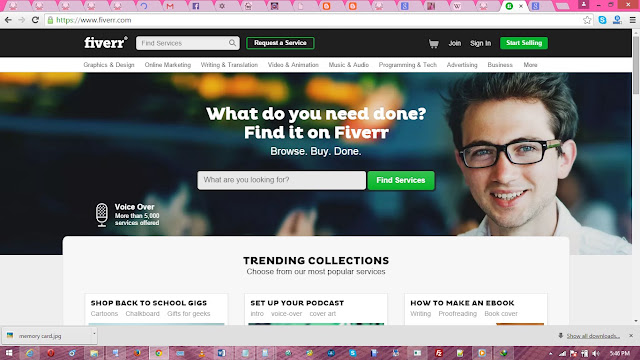
Task: Go back with the browser back arrow
Action: [x=8, y=20]
